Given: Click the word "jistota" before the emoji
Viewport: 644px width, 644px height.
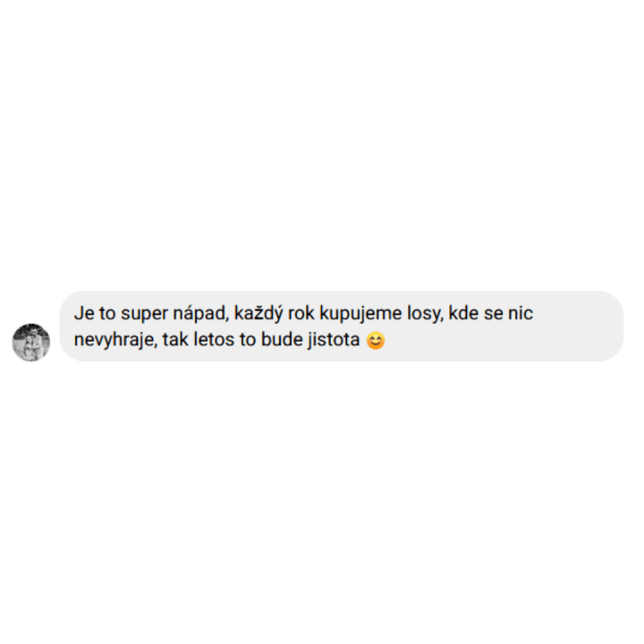Looking at the screenshot, I should tap(334, 341).
